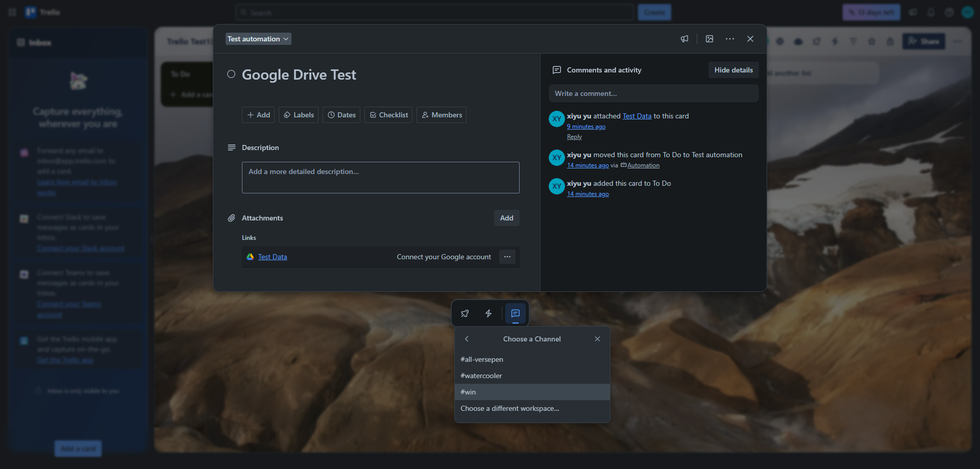Image resolution: width=980 pixels, height=469 pixels.
Task: Select the #win channel
Action: (532, 392)
